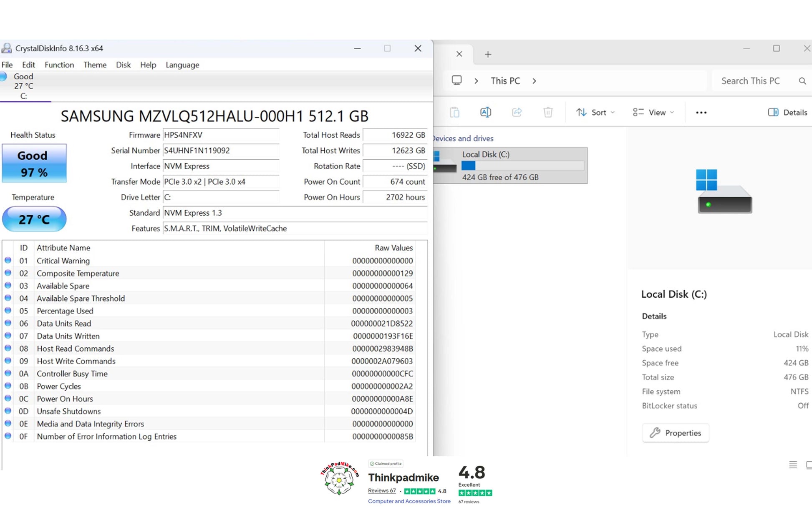The image size is (812, 510).
Task: Toggle the Details pane button
Action: pyautogui.click(x=787, y=112)
